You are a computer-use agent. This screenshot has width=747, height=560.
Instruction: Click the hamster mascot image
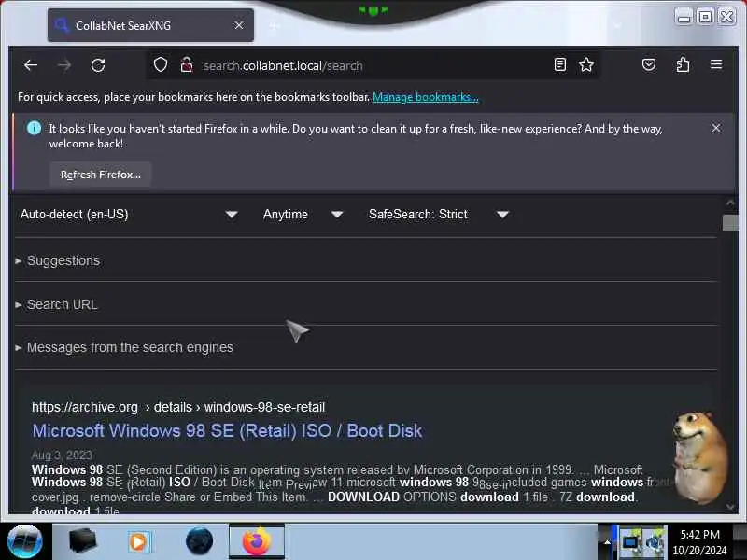click(700, 458)
